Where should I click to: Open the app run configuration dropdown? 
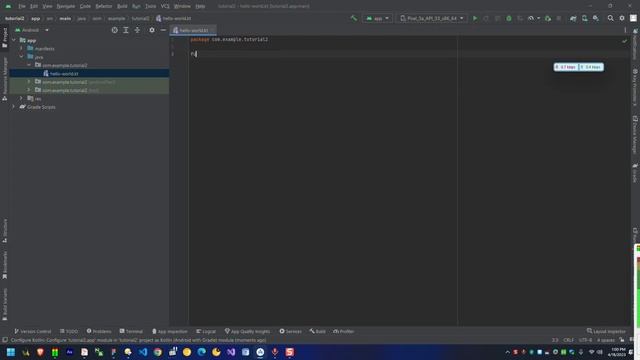[x=377, y=18]
